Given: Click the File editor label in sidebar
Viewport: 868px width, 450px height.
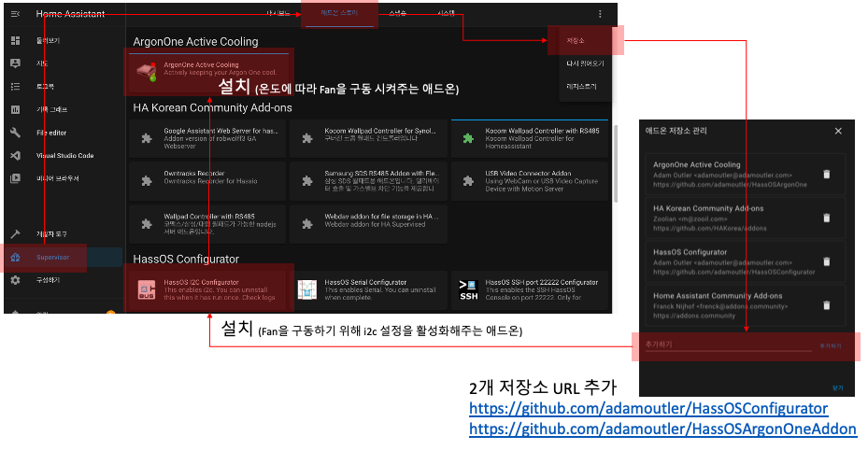Looking at the screenshot, I should click(x=51, y=133).
